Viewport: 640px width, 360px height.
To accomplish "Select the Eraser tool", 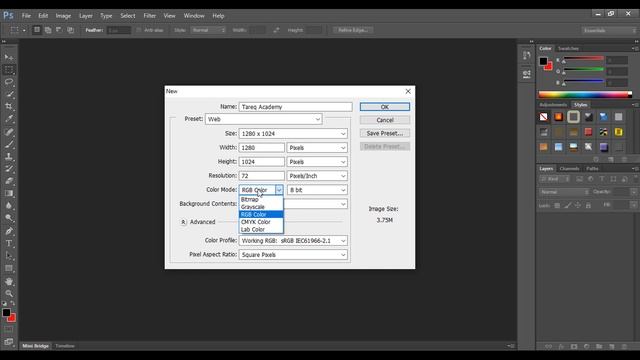I will point(9,181).
